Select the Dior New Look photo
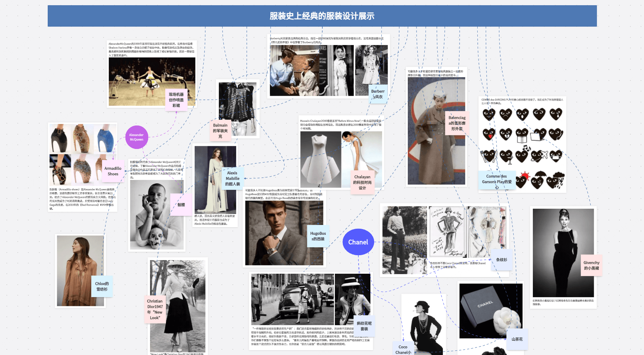This screenshot has height=355, width=644. (x=178, y=306)
